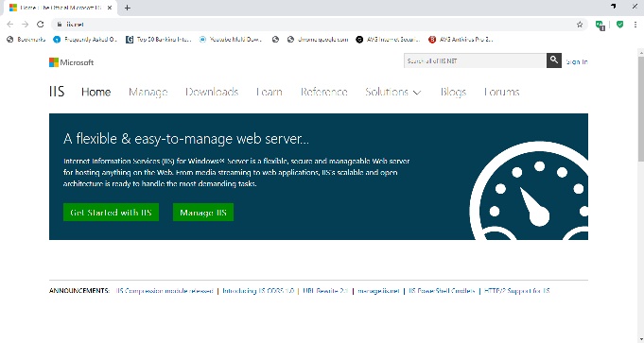
Task: Close the IIS home tab
Action: (x=110, y=8)
